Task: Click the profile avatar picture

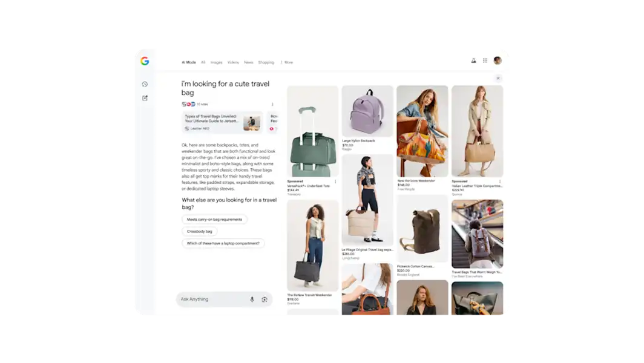Action: 497,60
